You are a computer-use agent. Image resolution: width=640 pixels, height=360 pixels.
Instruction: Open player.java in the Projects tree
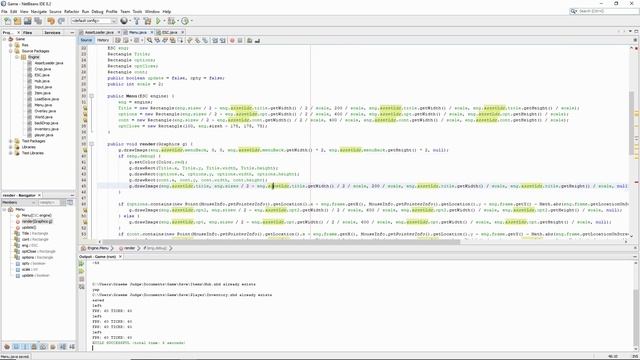[x=44, y=135]
